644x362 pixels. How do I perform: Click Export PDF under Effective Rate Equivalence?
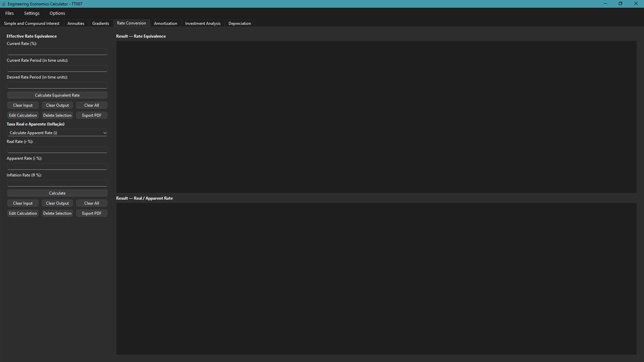click(92, 115)
